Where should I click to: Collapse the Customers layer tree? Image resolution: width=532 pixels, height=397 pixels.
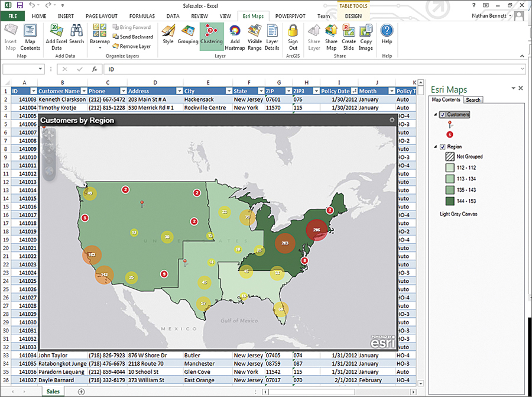click(x=435, y=115)
